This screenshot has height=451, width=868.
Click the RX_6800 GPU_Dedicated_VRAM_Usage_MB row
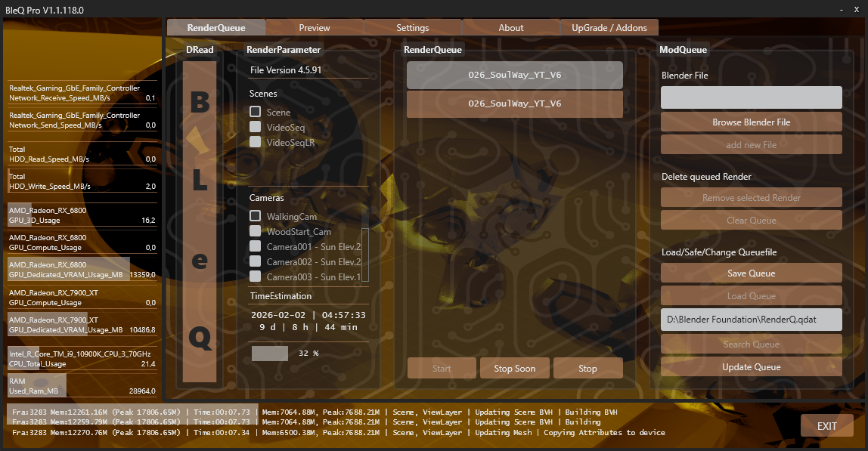tap(82, 270)
